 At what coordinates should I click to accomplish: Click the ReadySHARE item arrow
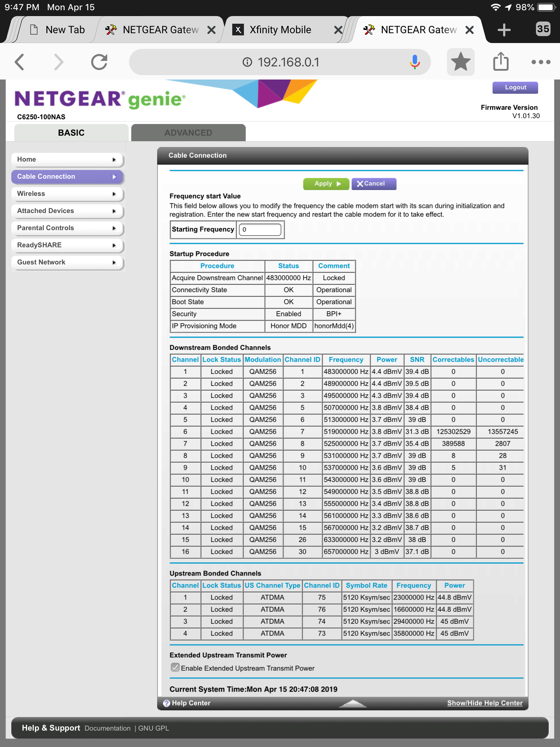tap(114, 245)
